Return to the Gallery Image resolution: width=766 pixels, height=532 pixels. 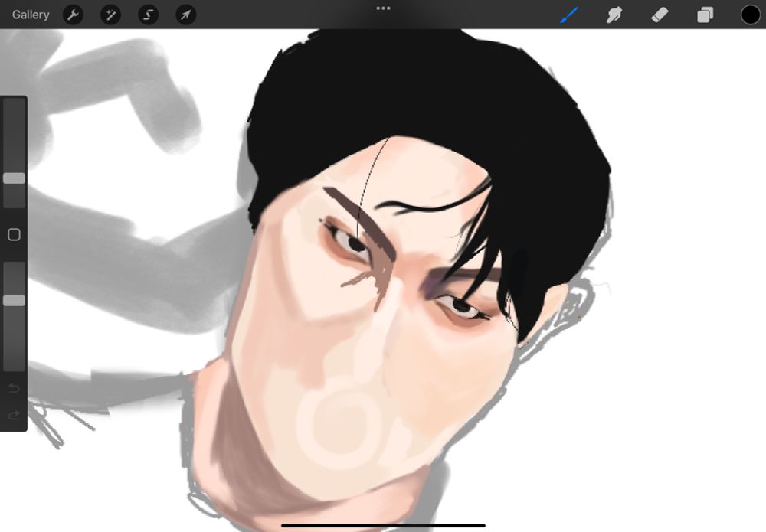coord(31,15)
